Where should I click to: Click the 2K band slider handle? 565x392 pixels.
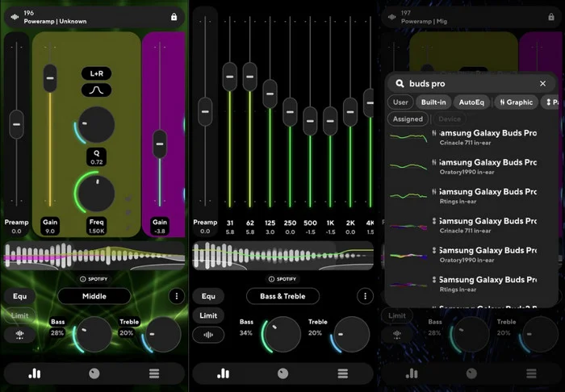point(350,112)
